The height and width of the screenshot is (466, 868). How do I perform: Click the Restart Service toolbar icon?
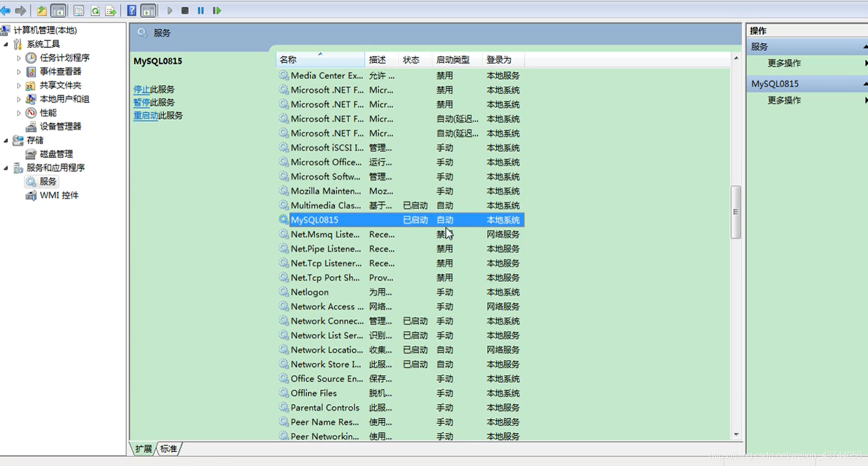point(217,11)
